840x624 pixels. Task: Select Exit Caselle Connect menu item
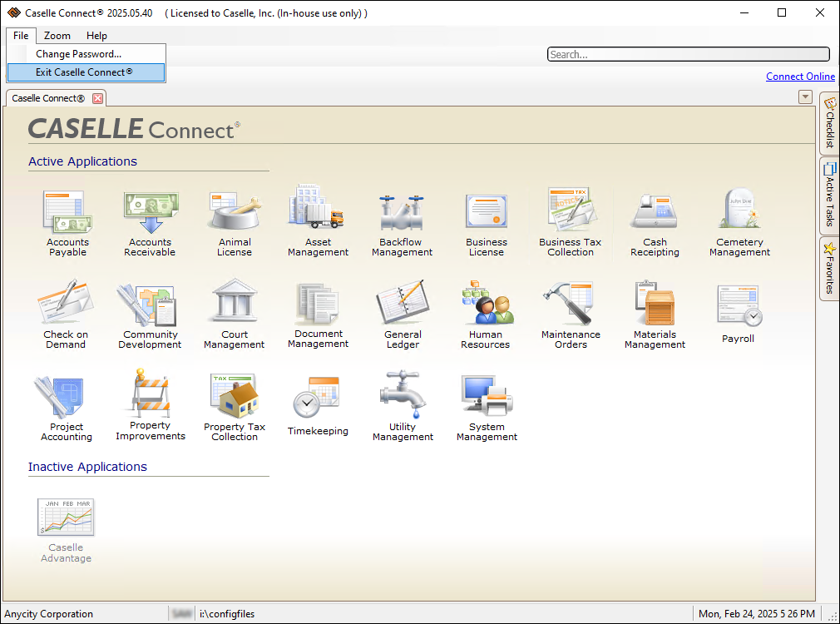86,72
